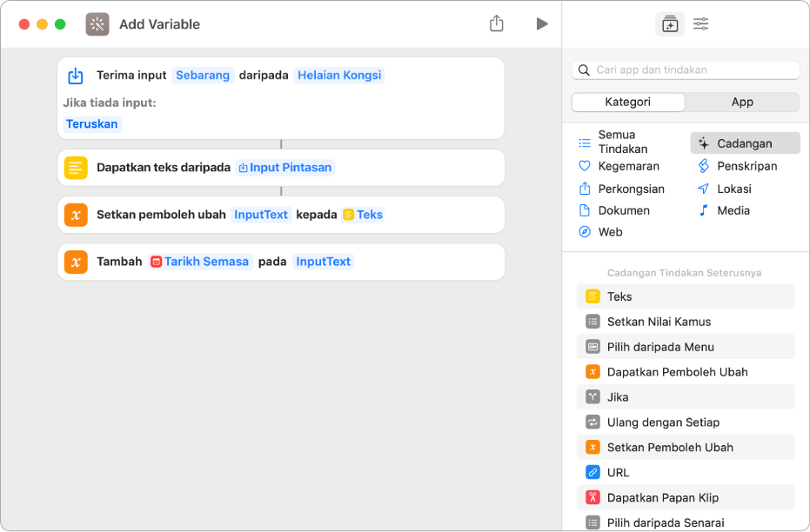This screenshot has width=810, height=532.
Task: Select the InputText variable name in Setkan action
Action: point(261,215)
